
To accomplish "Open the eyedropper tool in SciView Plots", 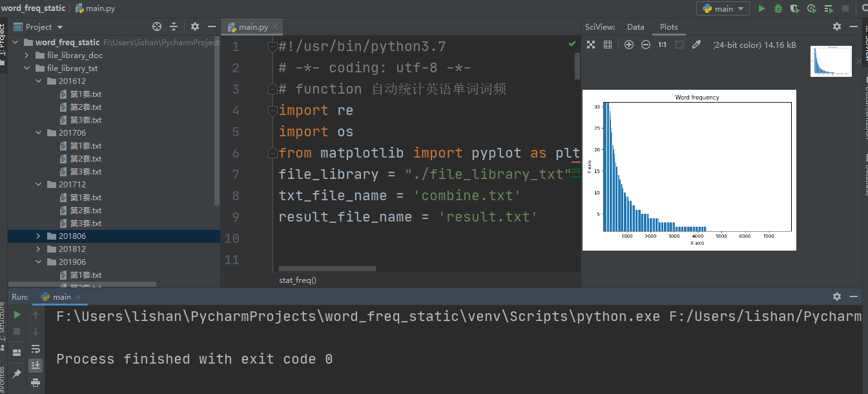I will tap(696, 45).
